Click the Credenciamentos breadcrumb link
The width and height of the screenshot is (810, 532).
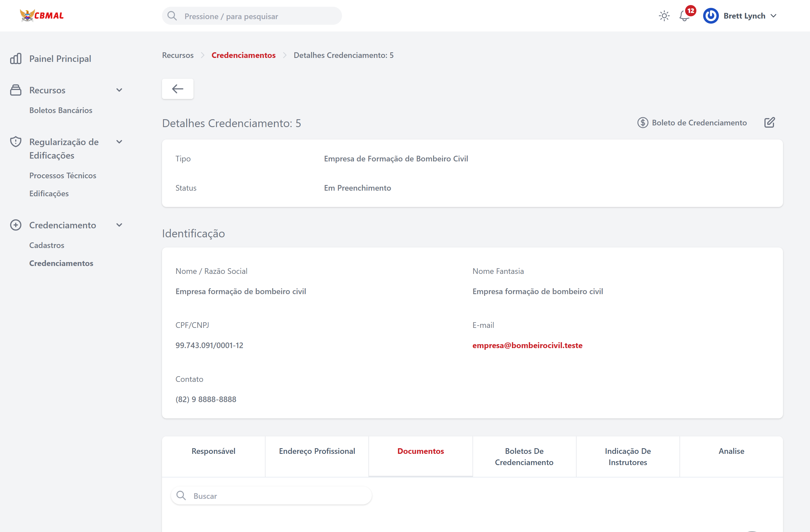coord(243,55)
